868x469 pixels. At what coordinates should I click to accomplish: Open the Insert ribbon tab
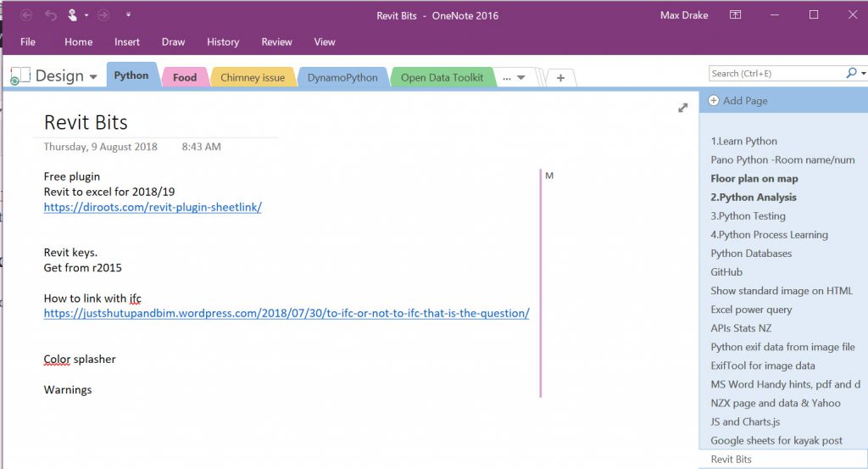127,42
